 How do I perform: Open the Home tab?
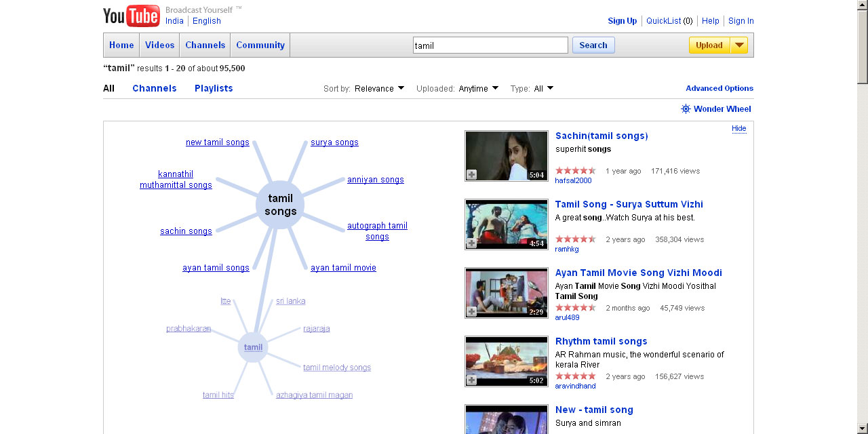(x=121, y=45)
